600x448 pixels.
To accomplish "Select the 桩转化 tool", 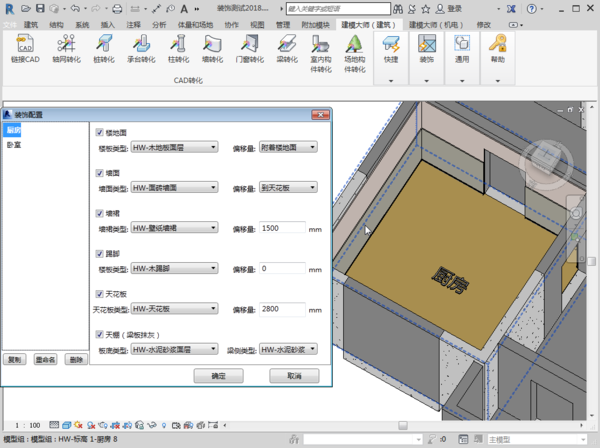I will point(104,47).
